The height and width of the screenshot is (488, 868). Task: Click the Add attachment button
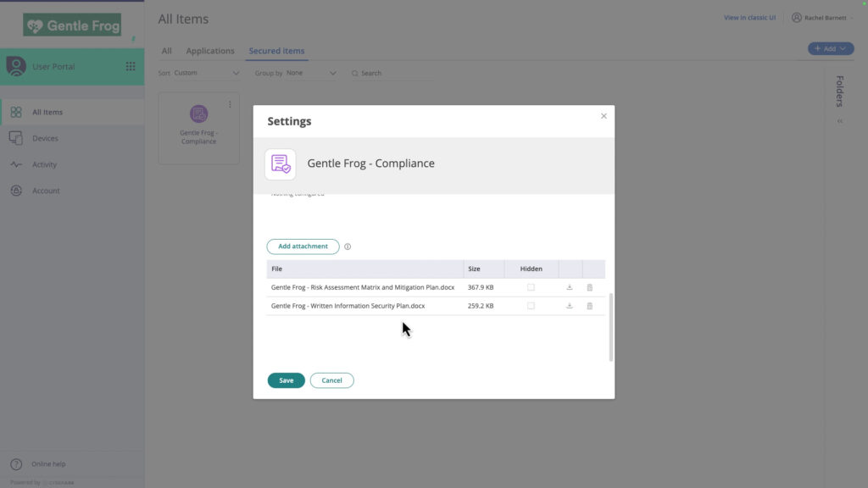[x=303, y=246]
